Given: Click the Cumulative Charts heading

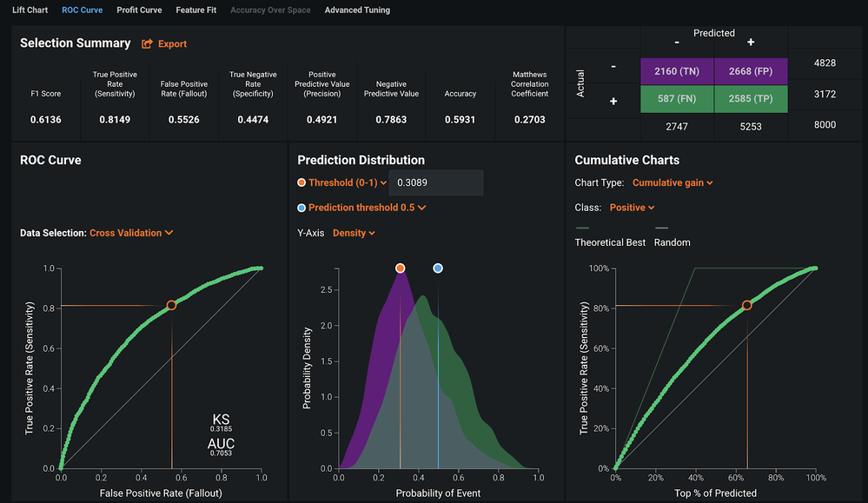Looking at the screenshot, I should (x=627, y=160).
